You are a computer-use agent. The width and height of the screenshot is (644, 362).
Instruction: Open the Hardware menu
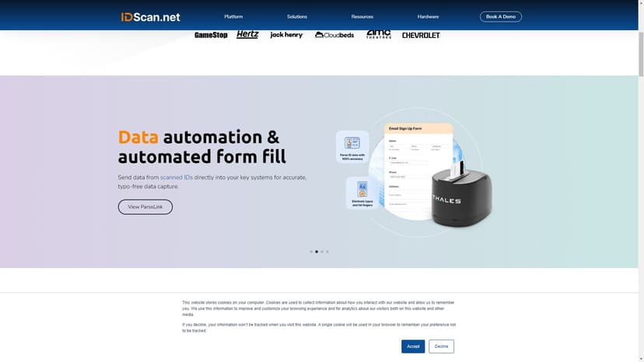coord(428,17)
